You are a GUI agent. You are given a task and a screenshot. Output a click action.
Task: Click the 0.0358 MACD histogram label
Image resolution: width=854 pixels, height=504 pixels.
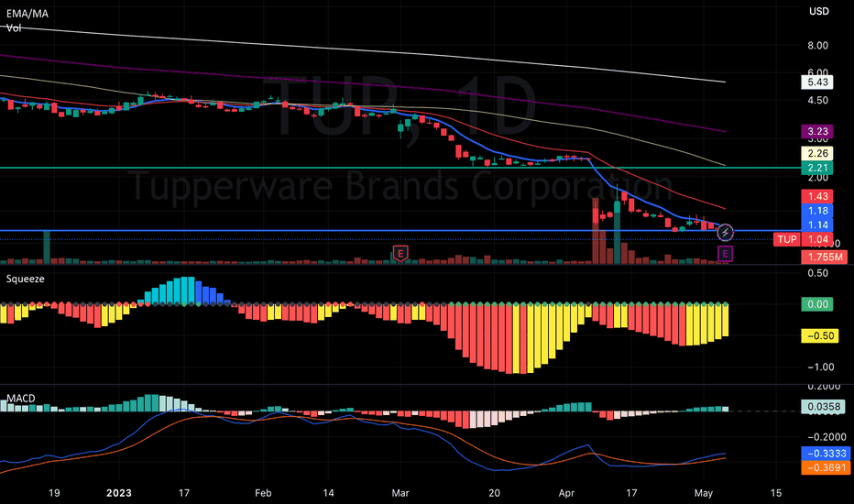823,407
